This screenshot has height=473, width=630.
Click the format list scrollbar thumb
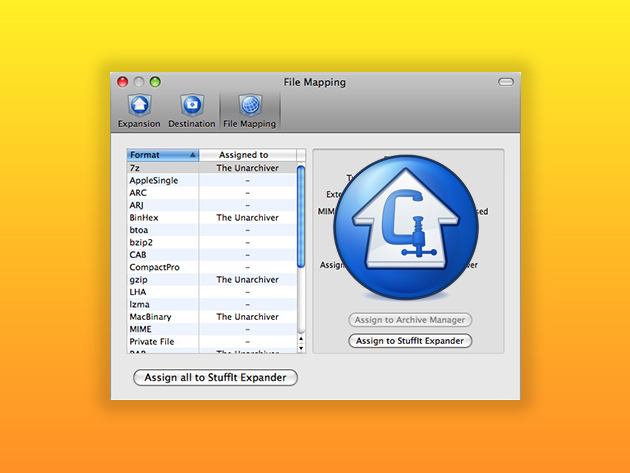coord(301,217)
